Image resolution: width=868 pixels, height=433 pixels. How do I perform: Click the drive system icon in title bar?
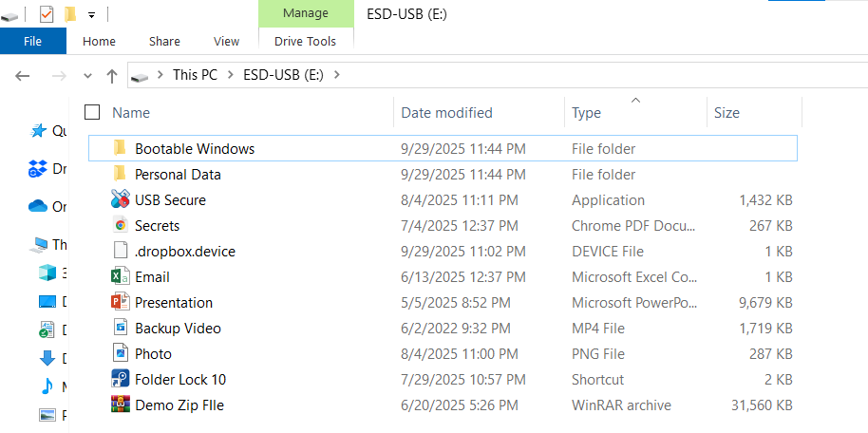(x=9, y=17)
